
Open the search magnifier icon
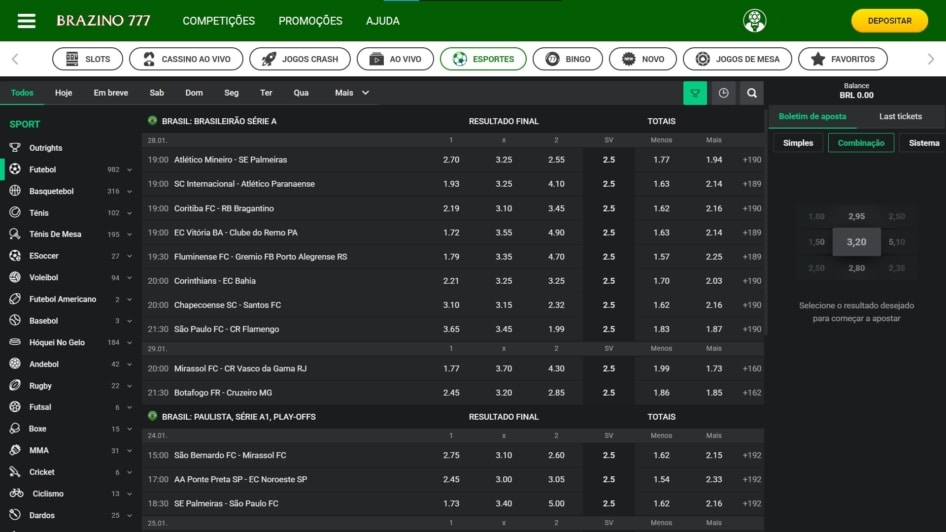click(752, 93)
